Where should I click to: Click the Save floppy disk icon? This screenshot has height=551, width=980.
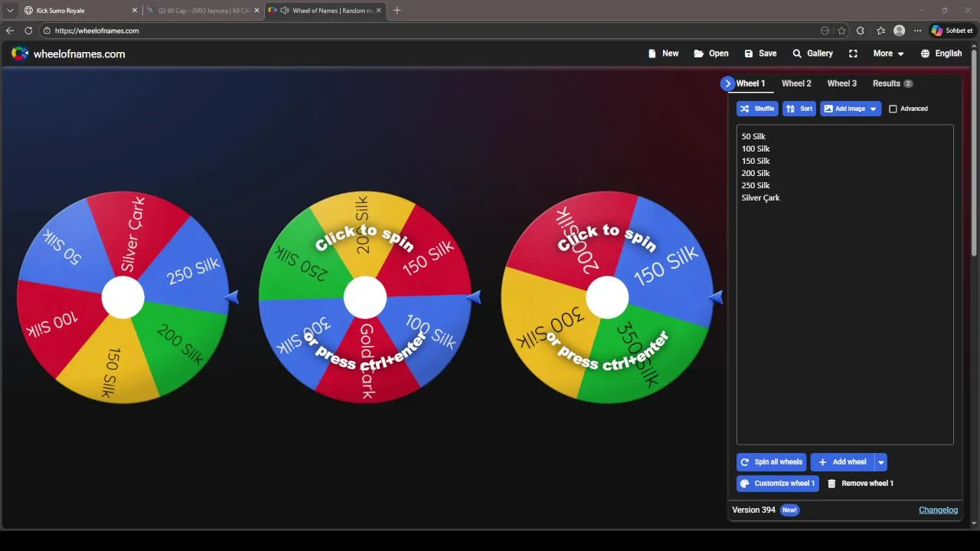pos(749,54)
